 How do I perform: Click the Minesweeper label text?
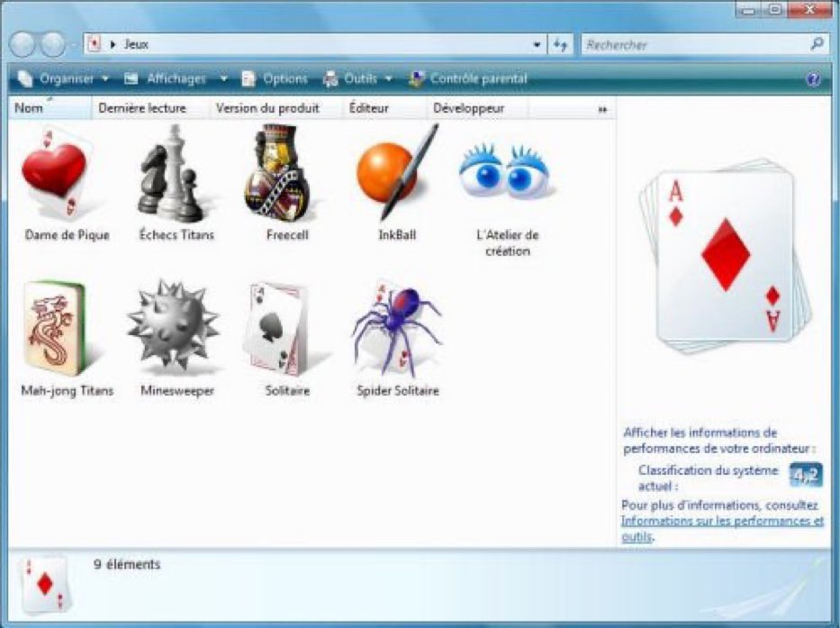pyautogui.click(x=176, y=390)
